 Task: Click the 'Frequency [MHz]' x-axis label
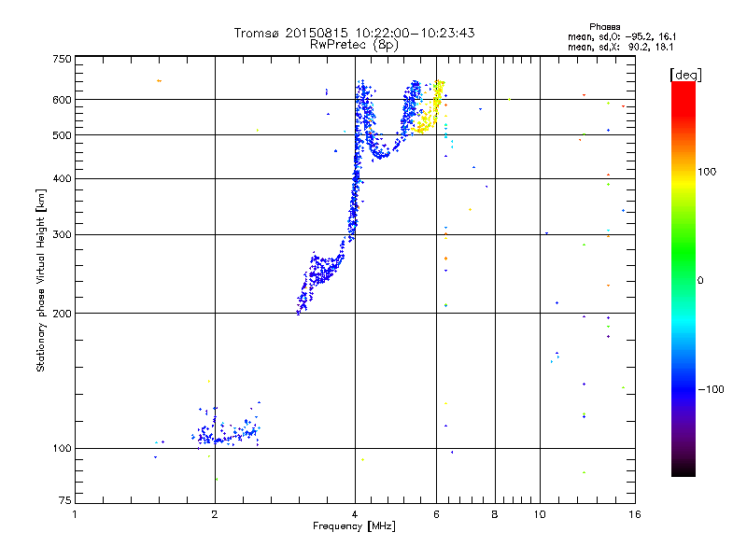(354, 526)
